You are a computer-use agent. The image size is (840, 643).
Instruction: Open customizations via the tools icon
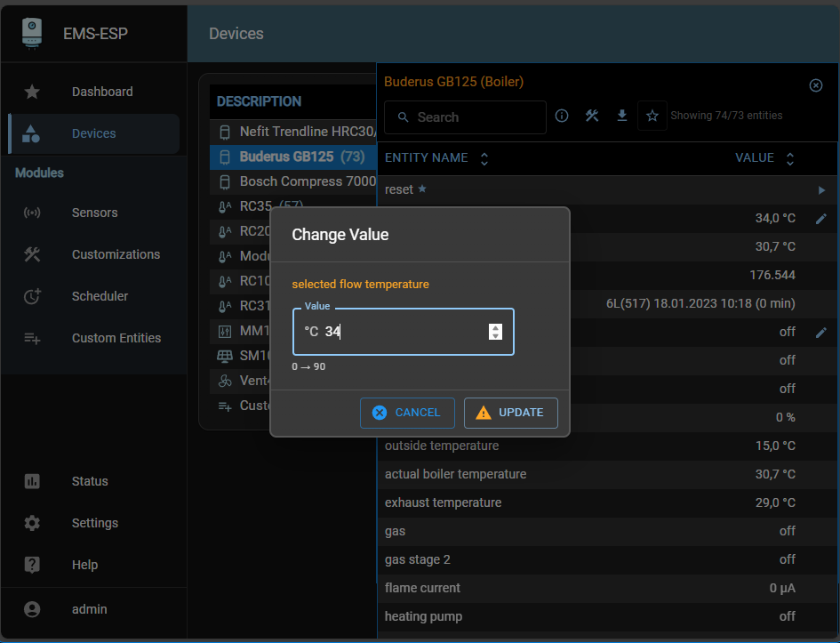coord(592,117)
